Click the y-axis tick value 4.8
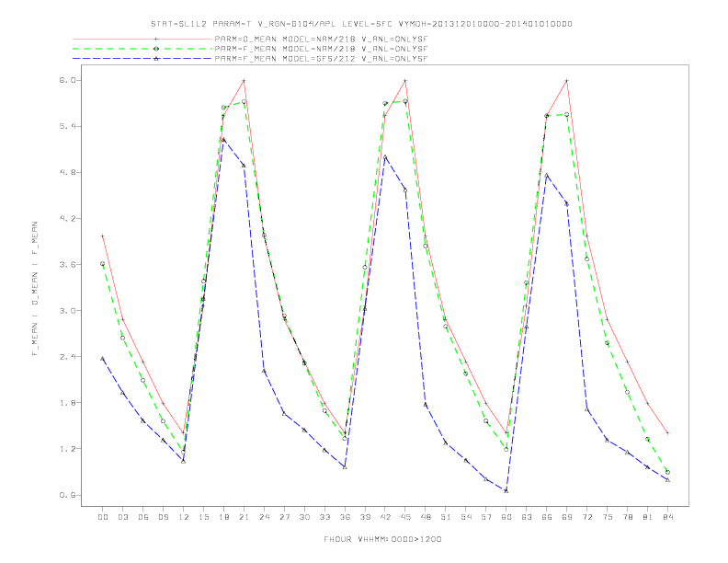728x563 pixels. click(x=67, y=172)
